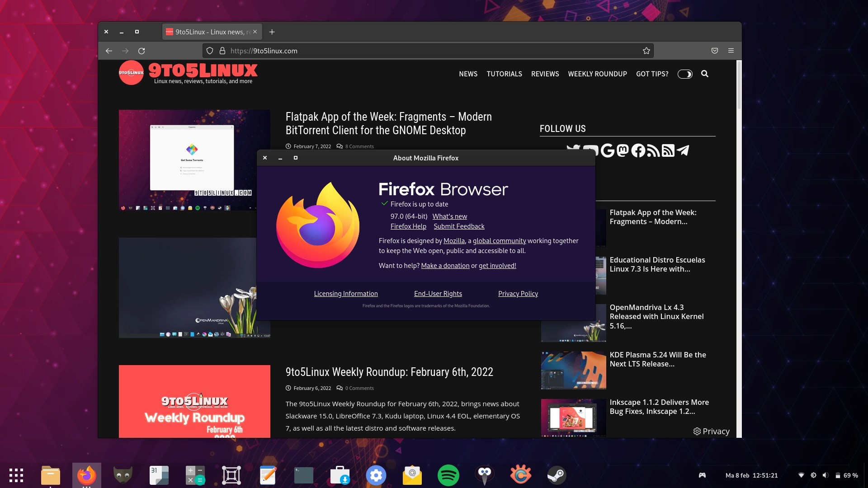Click the gaming controller icon in taskbar
Screen dimensions: 868x488
pos(702,475)
